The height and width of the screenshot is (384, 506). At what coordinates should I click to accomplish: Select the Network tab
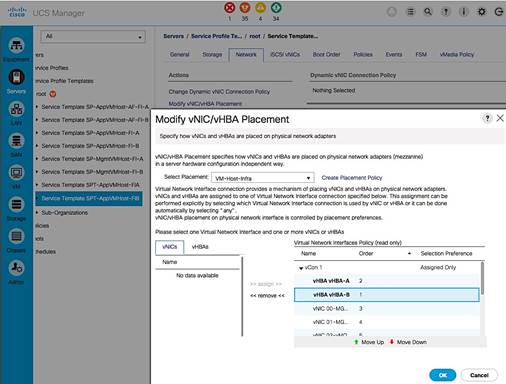click(x=246, y=55)
